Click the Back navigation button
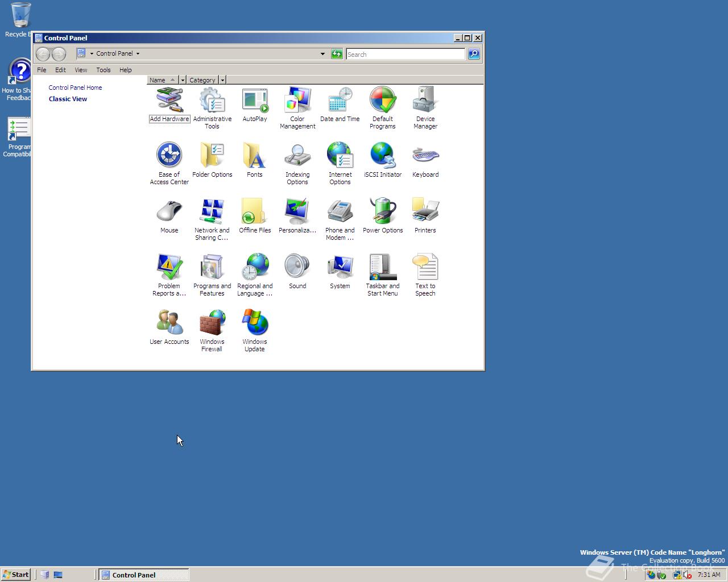 [43, 54]
